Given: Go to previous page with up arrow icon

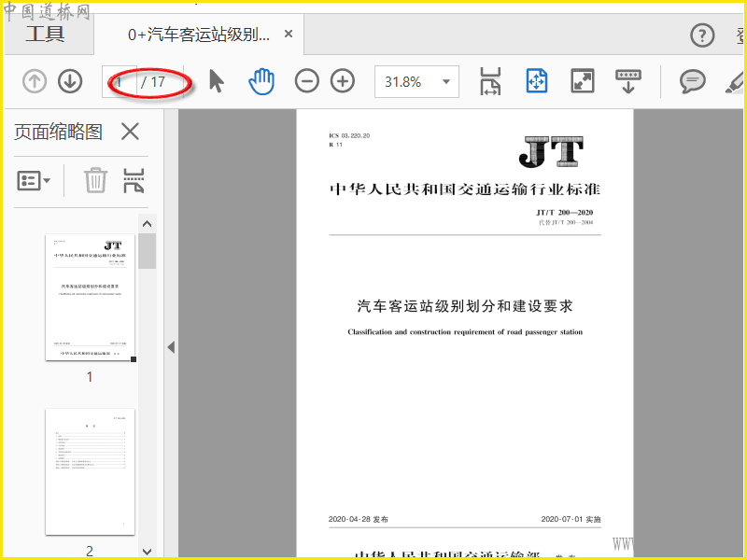Looking at the screenshot, I should click(35, 81).
